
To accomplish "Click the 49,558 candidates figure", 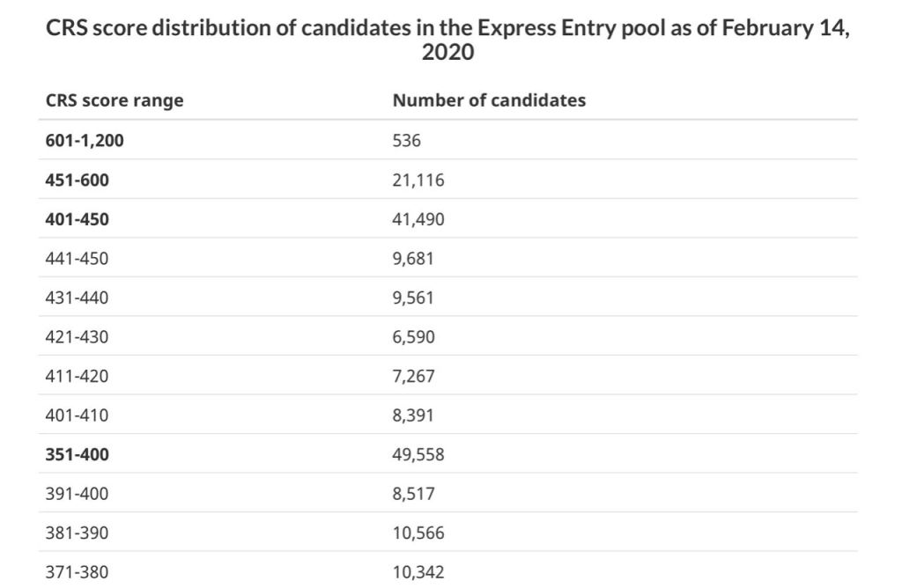I will 418,454.
